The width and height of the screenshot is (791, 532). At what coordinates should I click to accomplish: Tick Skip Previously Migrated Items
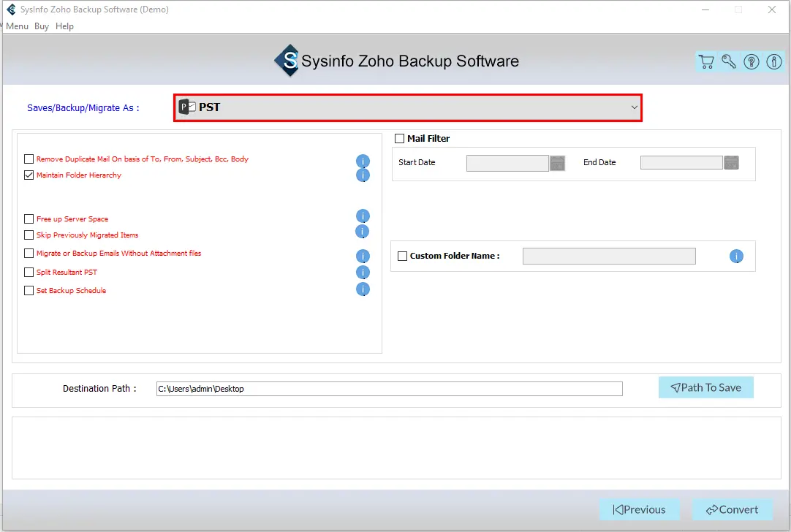(29, 235)
